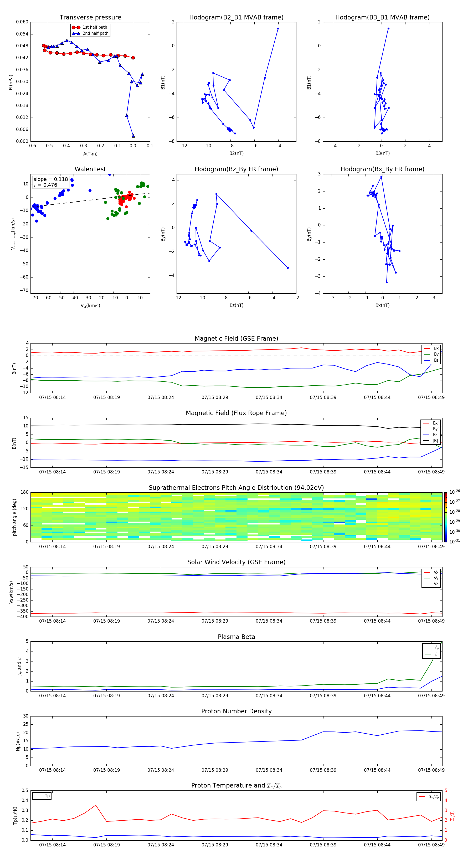
Task: Click the 'Bx(nT)' x-axis label
Action: (x=382, y=305)
